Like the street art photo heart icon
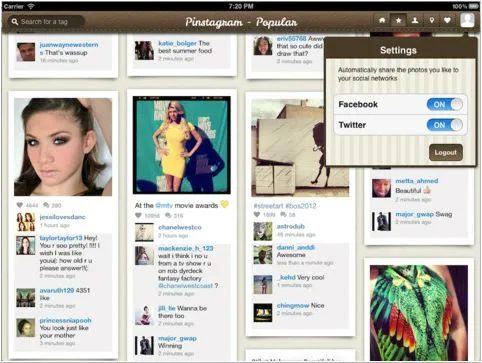Image resolution: width=482 pixels, height=363 pixels. (257, 215)
